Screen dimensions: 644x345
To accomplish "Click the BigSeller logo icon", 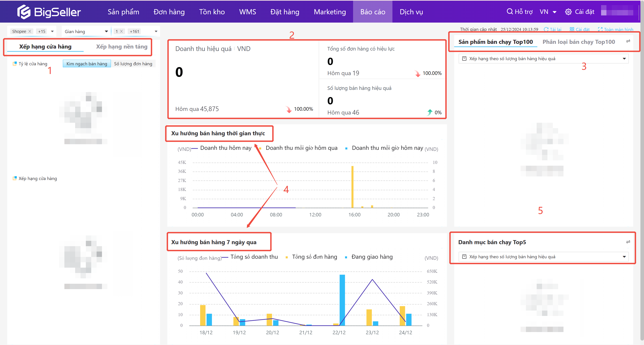I will tap(24, 12).
